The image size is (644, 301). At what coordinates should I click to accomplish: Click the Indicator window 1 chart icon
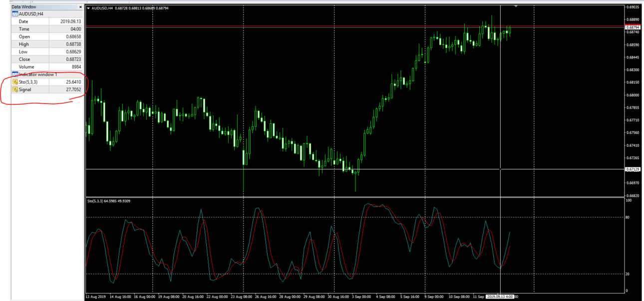coord(15,74)
